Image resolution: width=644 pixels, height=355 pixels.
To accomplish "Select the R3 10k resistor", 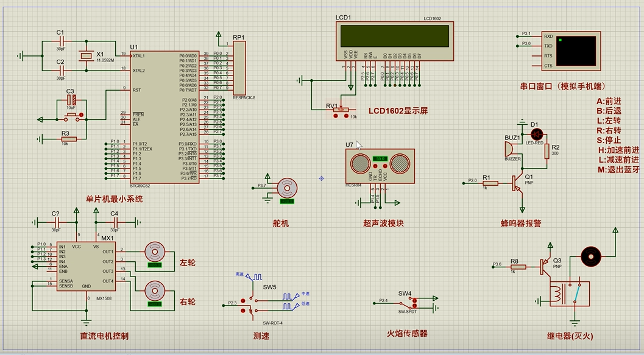I will click(x=68, y=139).
